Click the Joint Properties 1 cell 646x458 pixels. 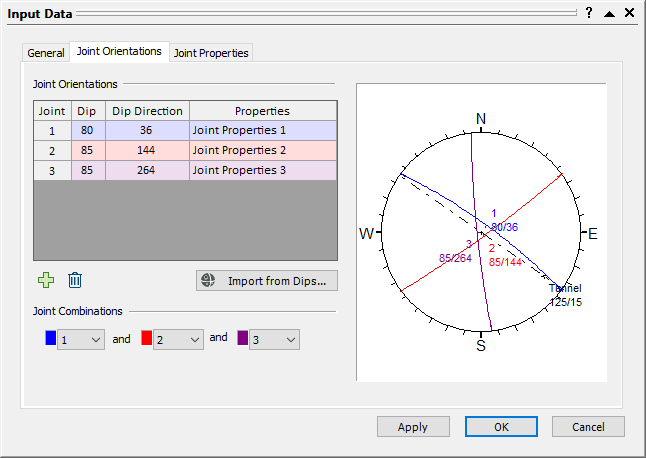[263, 131]
